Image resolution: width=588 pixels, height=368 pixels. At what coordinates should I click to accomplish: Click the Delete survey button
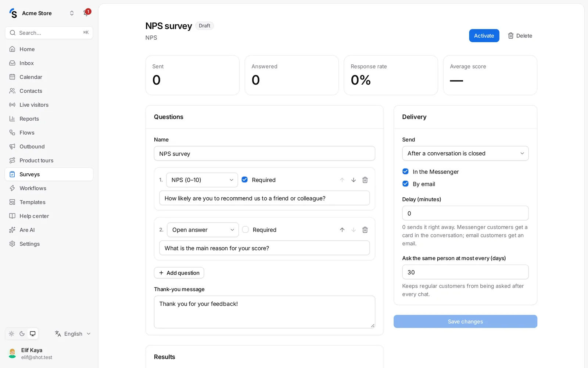coord(520,36)
